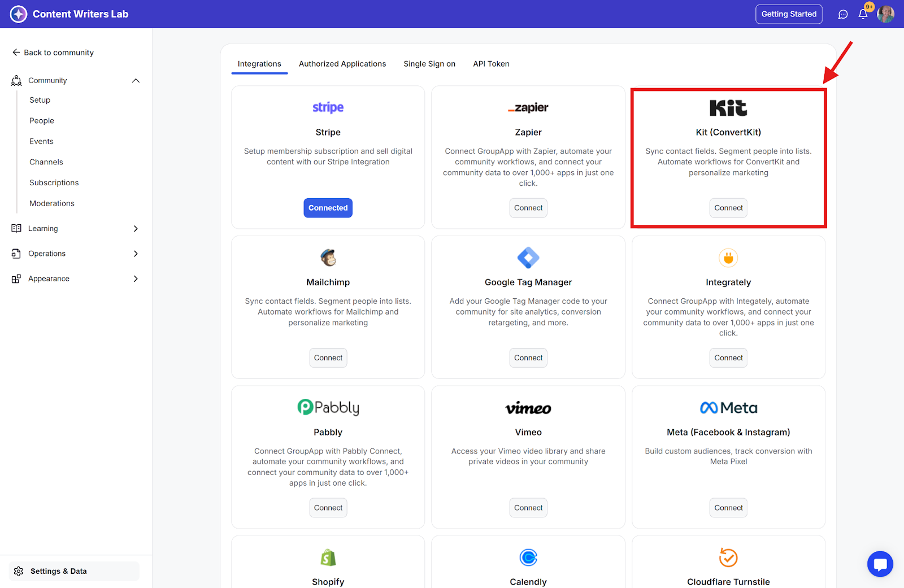Expand the Operations section chevron
The image size is (904, 588).
point(136,254)
